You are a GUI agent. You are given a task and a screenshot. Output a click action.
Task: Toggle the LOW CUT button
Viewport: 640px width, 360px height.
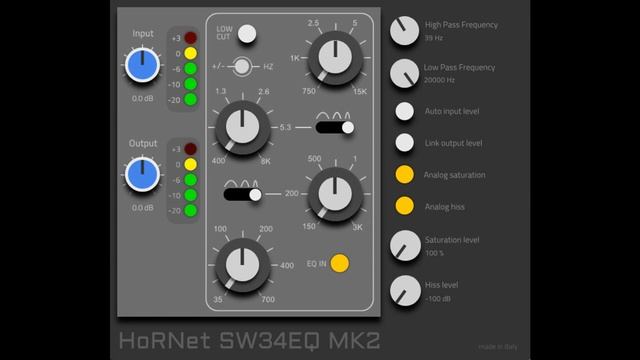tap(247, 34)
